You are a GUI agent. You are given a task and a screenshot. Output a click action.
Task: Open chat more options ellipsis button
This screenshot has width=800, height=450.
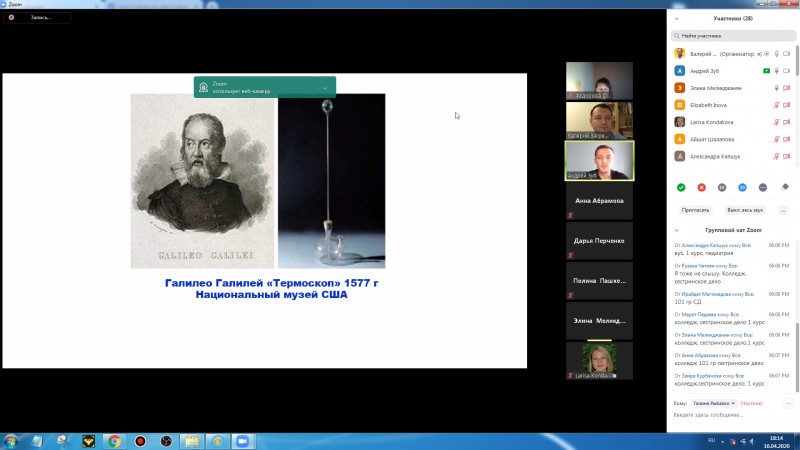click(789, 403)
